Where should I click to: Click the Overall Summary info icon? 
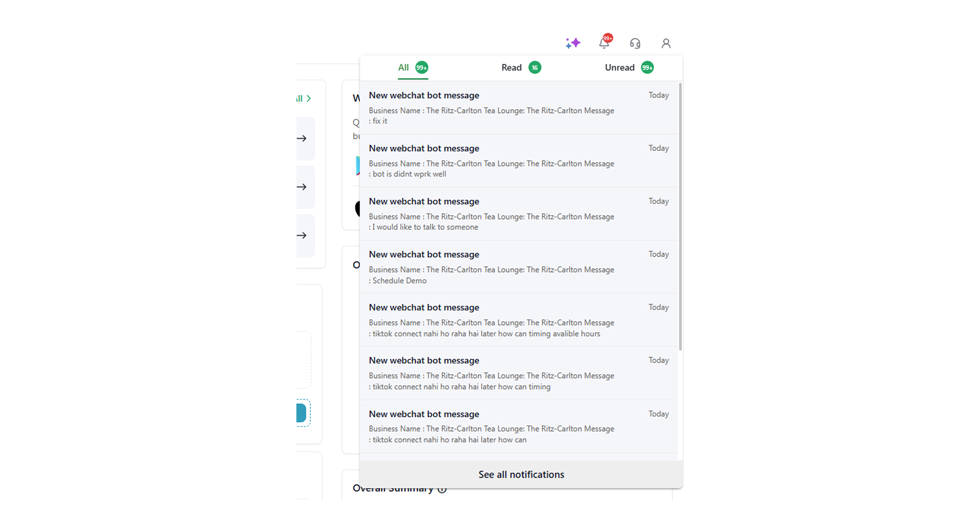(442, 490)
